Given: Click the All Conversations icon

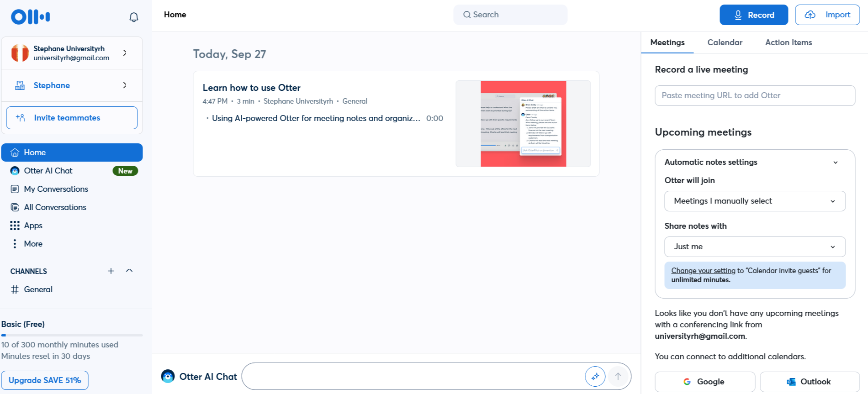Looking at the screenshot, I should tap(15, 207).
